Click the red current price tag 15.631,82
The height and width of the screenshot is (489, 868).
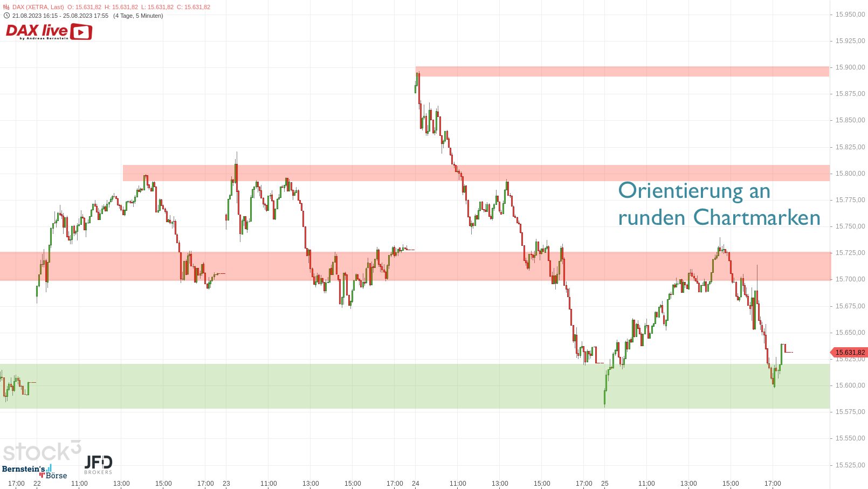tap(850, 353)
